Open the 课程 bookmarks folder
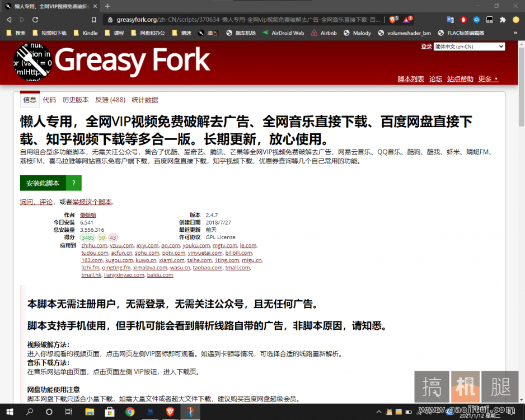 (114, 33)
